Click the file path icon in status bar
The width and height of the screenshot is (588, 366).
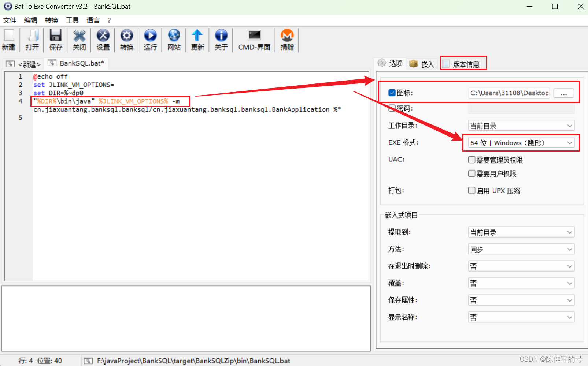[88, 361]
